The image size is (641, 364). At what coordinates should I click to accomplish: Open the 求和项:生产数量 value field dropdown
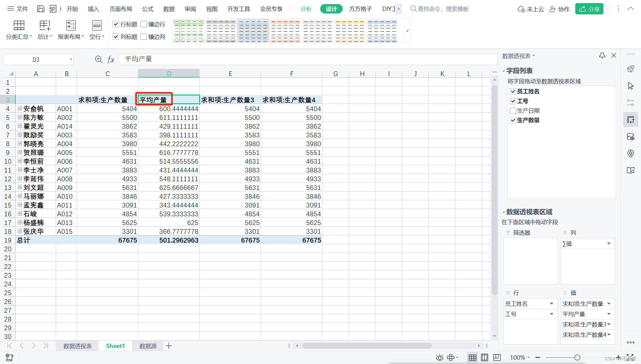click(x=609, y=304)
